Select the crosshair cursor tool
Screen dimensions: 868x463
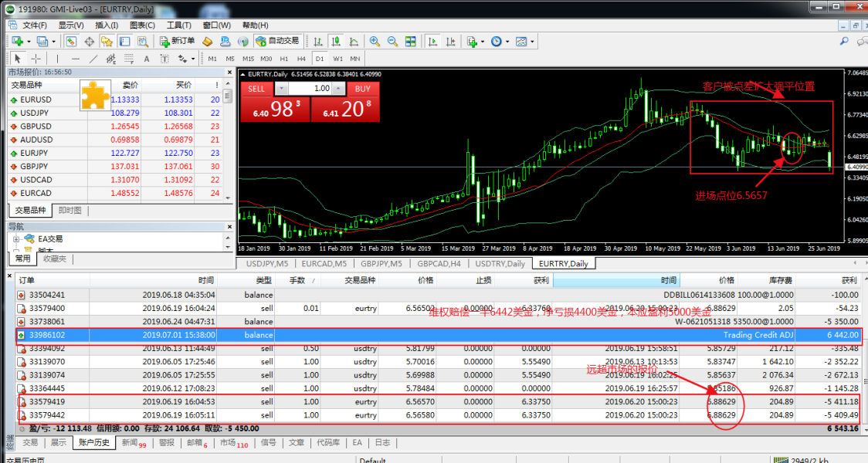36,59
